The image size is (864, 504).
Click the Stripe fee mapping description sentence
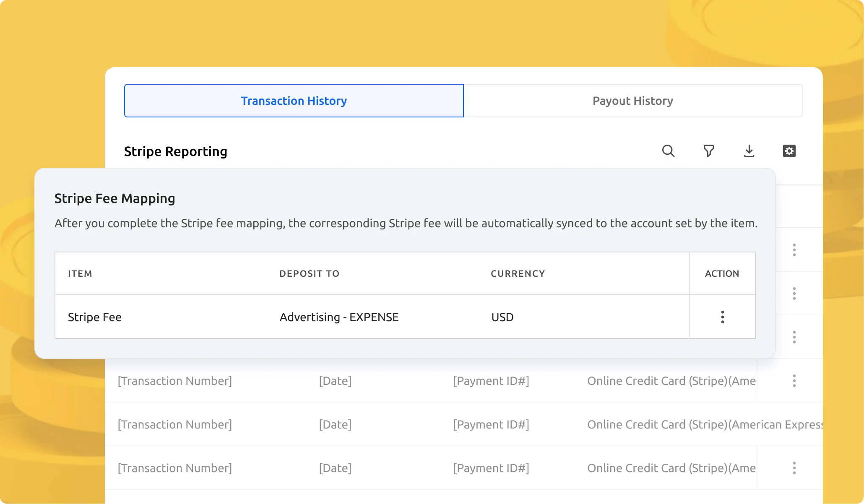406,223
